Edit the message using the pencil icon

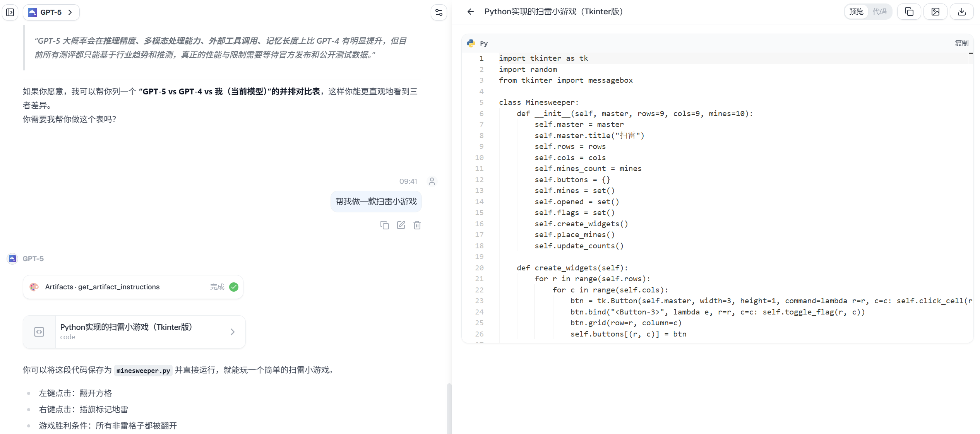click(x=401, y=225)
